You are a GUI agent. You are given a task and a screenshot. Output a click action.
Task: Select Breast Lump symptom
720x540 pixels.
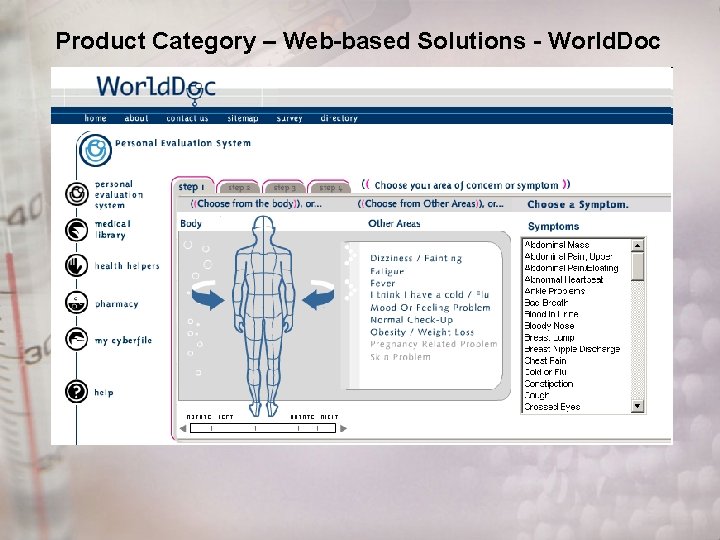(549, 338)
